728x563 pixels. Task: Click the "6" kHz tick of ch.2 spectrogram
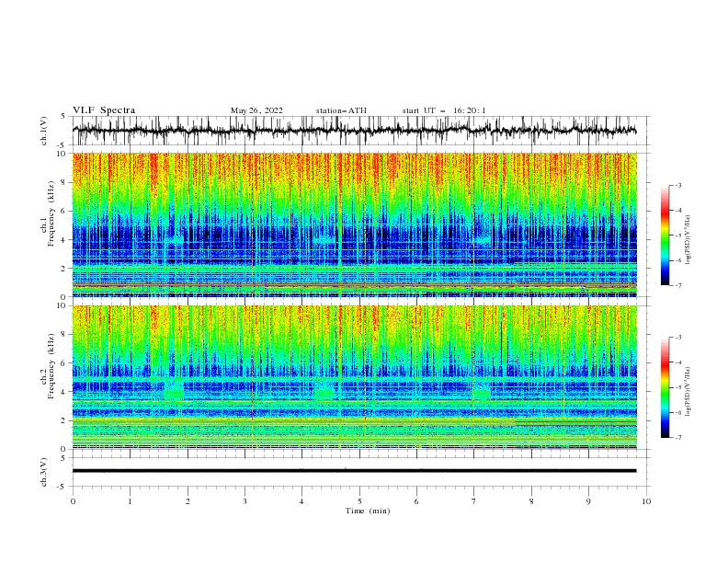(63, 363)
